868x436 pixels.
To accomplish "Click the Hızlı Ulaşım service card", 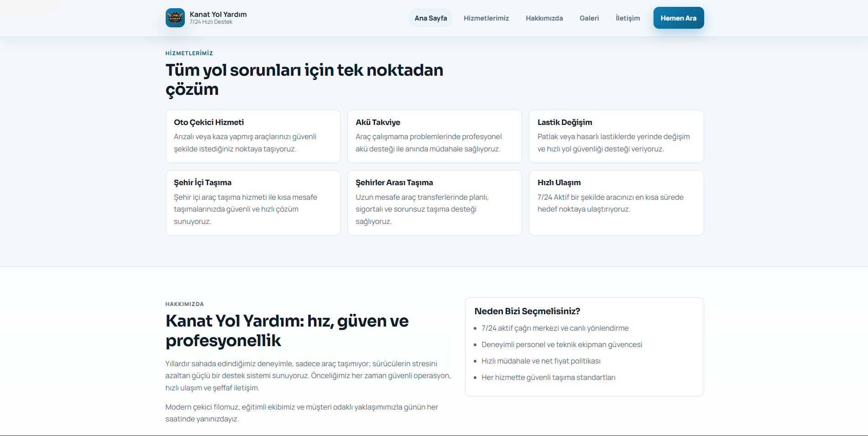I will point(616,202).
